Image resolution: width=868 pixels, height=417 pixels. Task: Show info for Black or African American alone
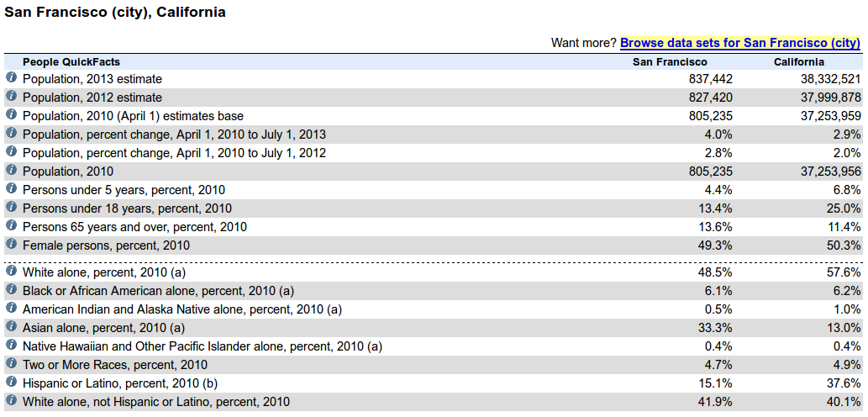click(12, 289)
